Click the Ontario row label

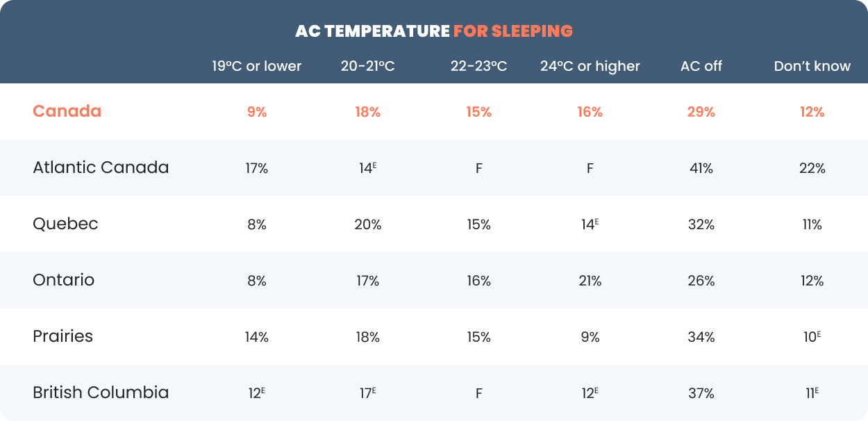(64, 280)
